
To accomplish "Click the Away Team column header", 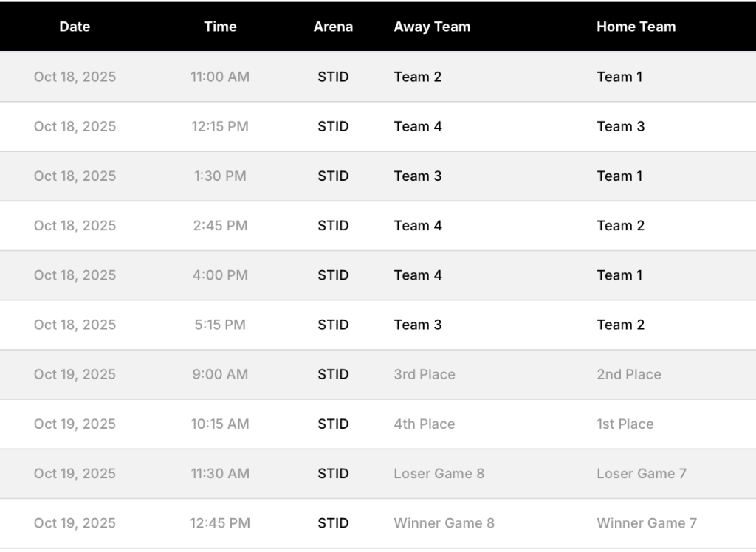I will pyautogui.click(x=432, y=27).
